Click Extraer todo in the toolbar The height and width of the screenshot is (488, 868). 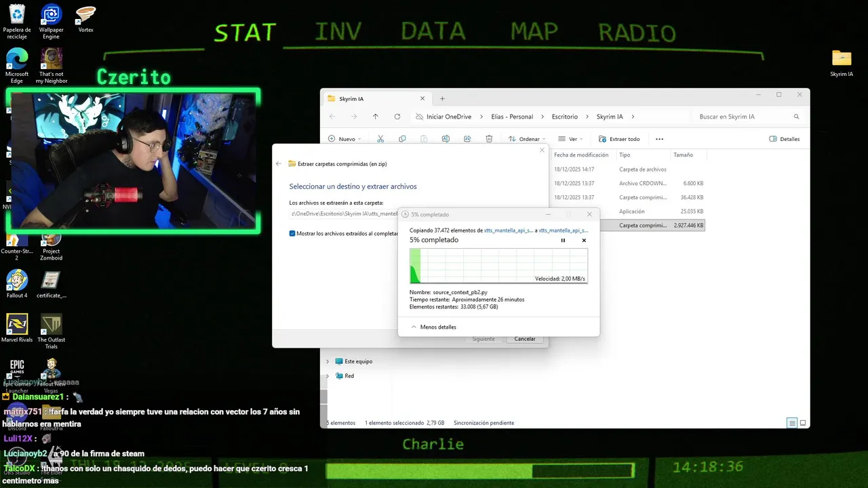(x=619, y=139)
